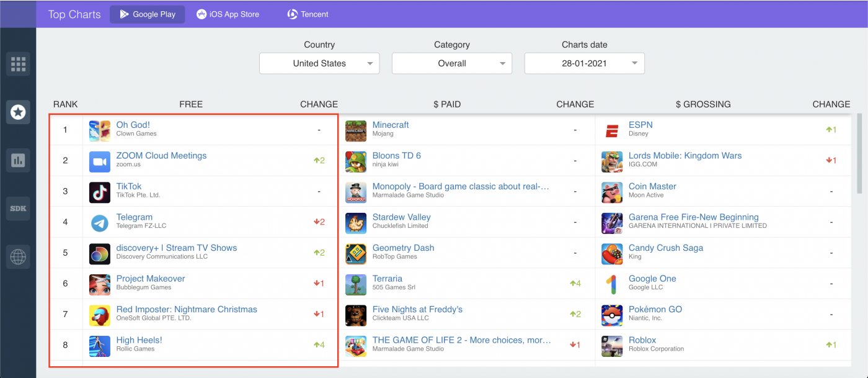
Task: Click the Candy Crush Saga app icon
Action: pos(612,253)
